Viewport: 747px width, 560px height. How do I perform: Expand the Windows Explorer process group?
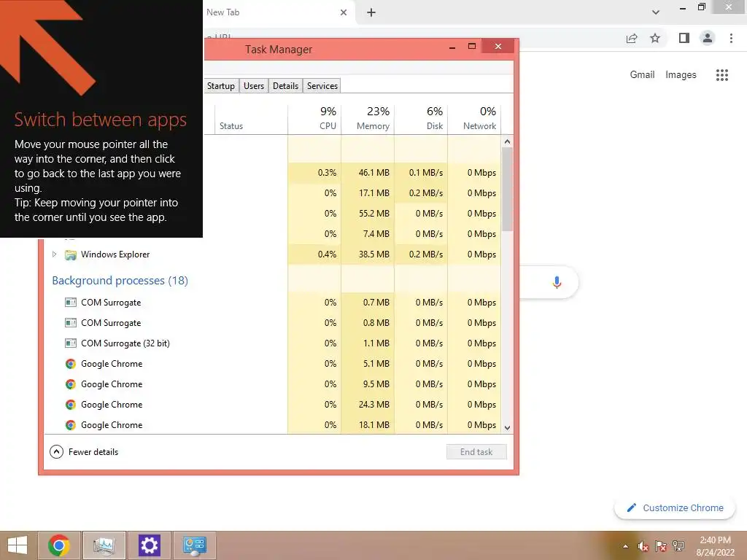[54, 254]
